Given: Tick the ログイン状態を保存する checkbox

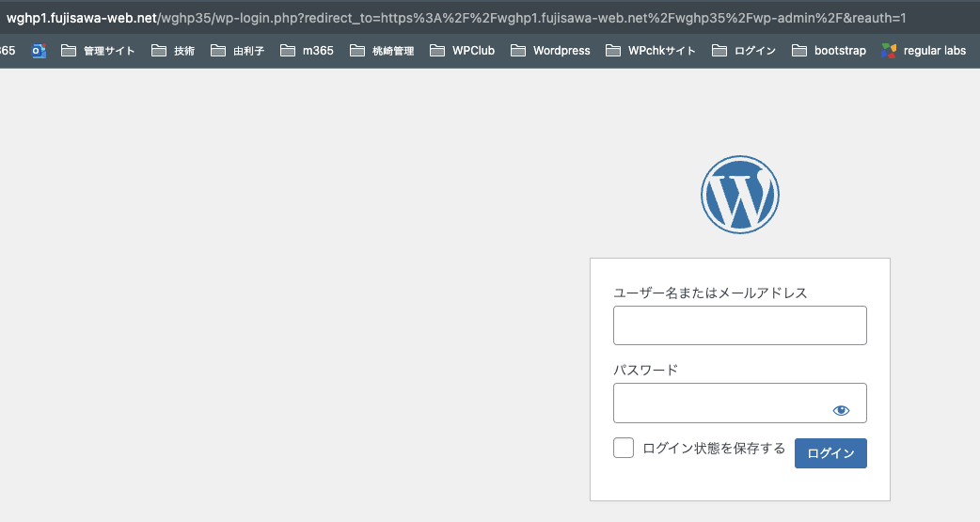Looking at the screenshot, I should click(624, 448).
